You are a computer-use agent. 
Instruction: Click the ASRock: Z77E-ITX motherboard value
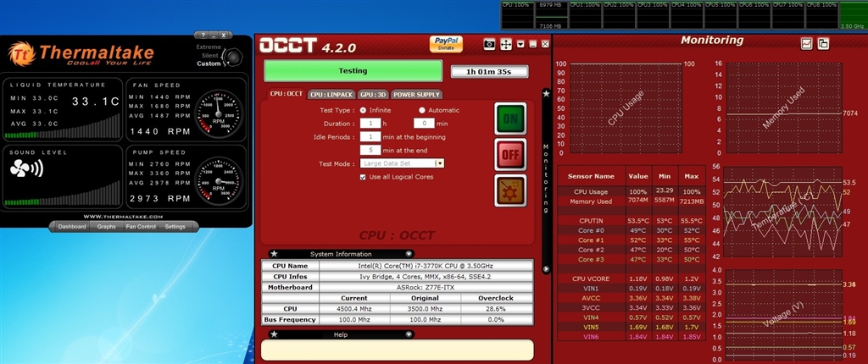[x=426, y=287]
